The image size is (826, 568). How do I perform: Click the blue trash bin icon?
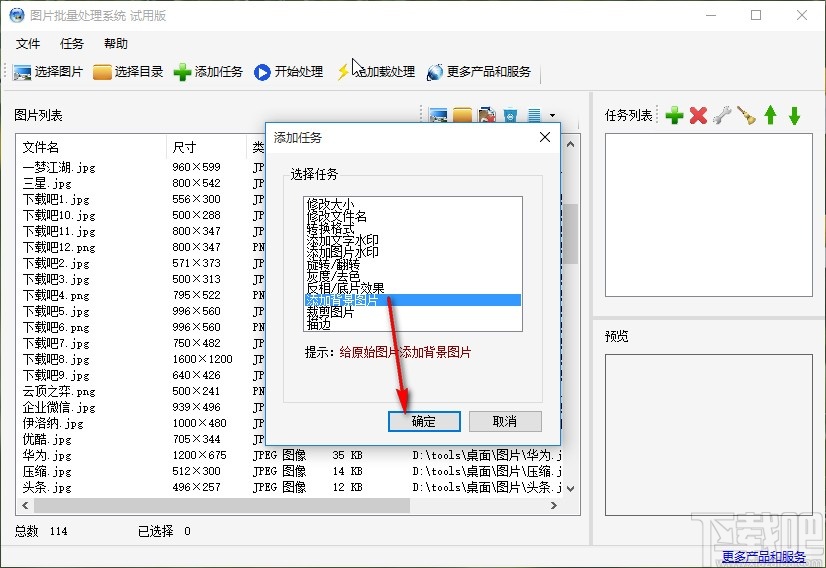tap(510, 115)
